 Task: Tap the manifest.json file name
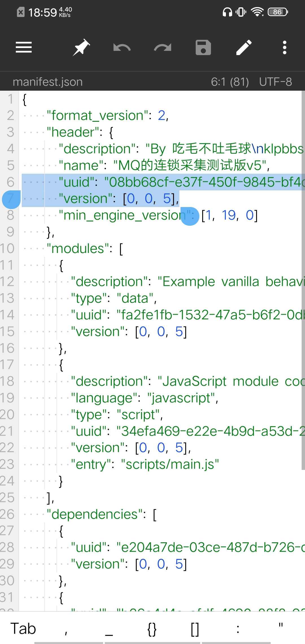point(48,82)
